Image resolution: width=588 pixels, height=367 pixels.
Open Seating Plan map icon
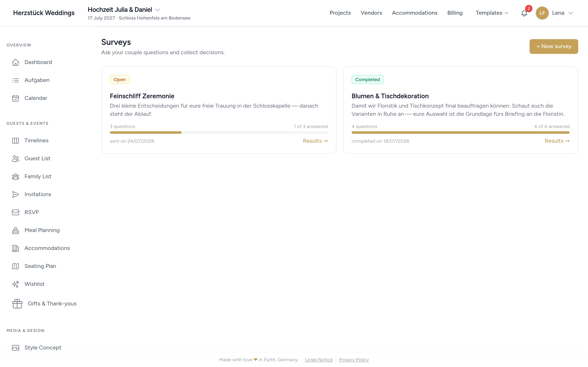(16, 266)
